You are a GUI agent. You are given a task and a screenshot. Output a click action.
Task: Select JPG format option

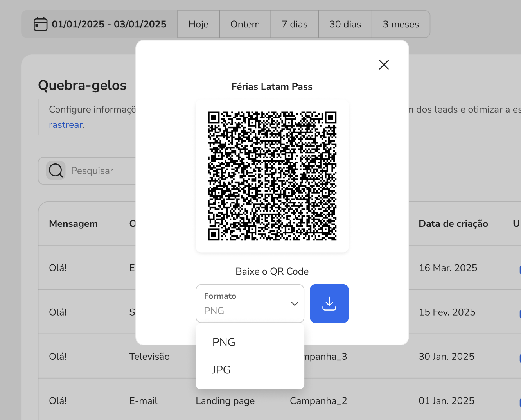[x=221, y=370]
